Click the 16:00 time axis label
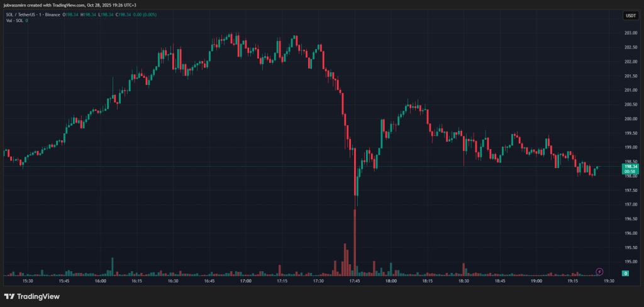This screenshot has height=307, width=644. click(101, 282)
